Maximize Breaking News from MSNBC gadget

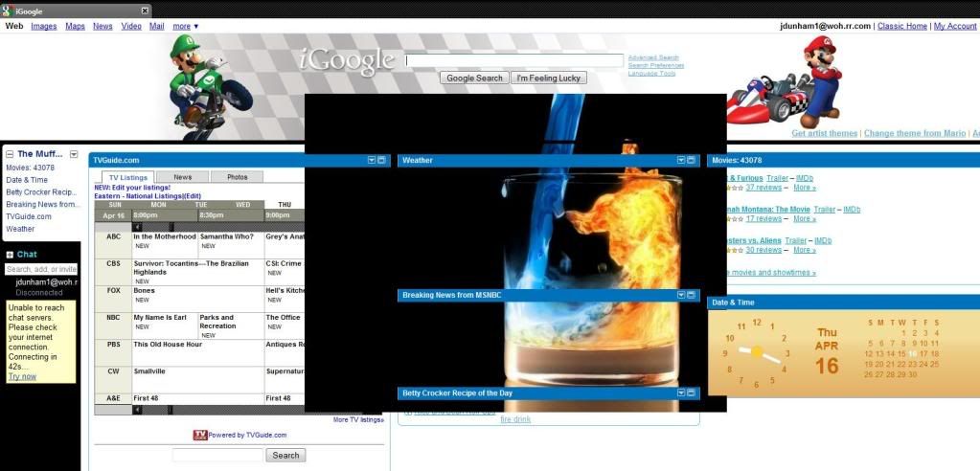(x=691, y=294)
